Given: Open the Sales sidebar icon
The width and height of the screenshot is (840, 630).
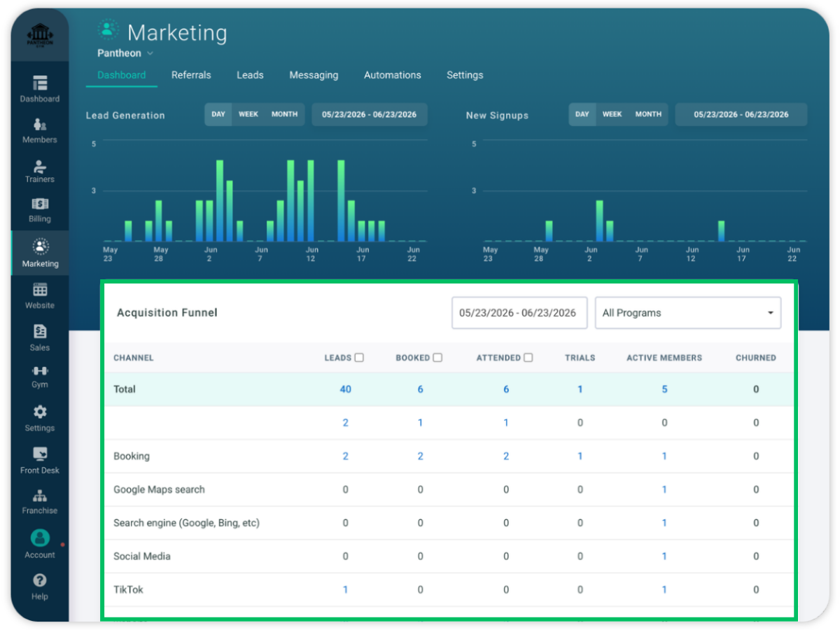Looking at the screenshot, I should 40,331.
